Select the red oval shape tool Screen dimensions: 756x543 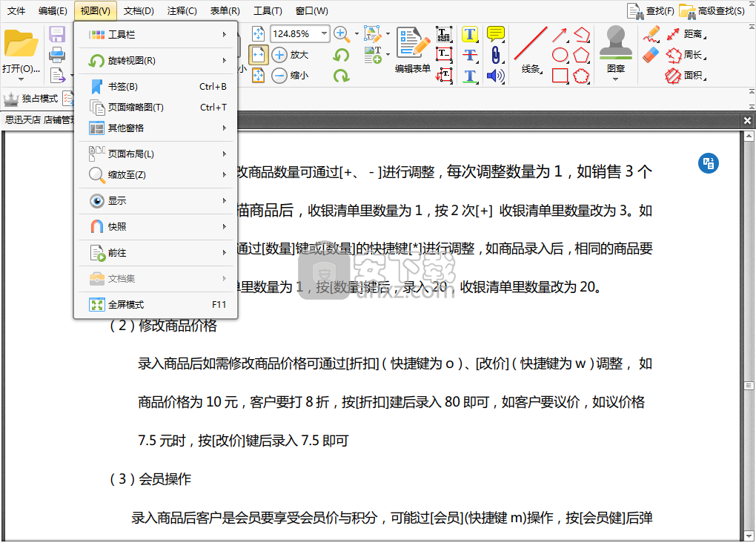pyautogui.click(x=560, y=55)
